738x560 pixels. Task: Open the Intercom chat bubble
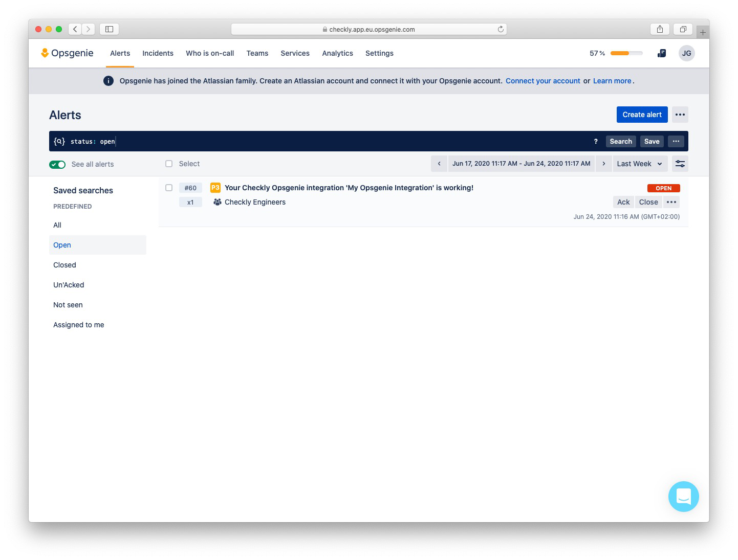(x=683, y=496)
